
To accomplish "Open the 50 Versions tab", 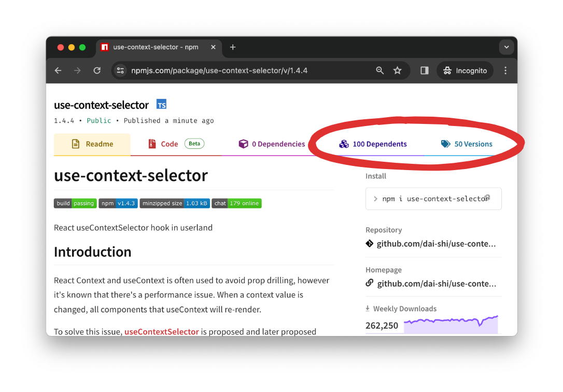I will pos(466,144).
